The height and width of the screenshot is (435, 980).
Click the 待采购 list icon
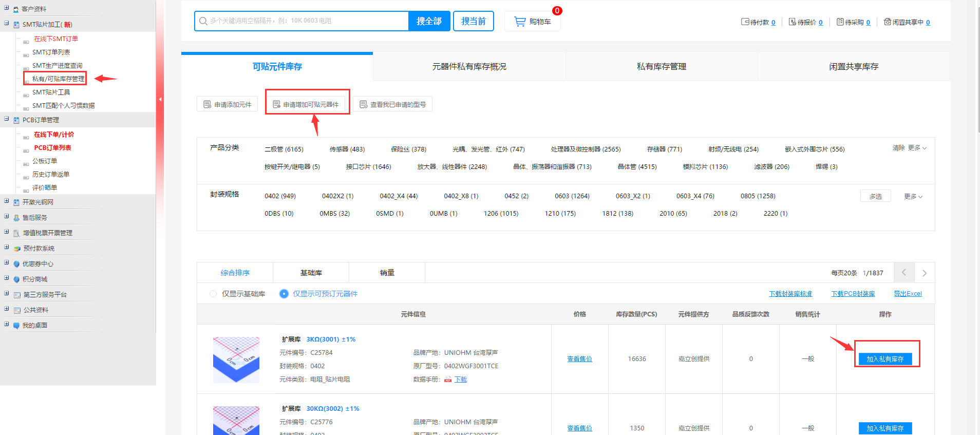[840, 22]
